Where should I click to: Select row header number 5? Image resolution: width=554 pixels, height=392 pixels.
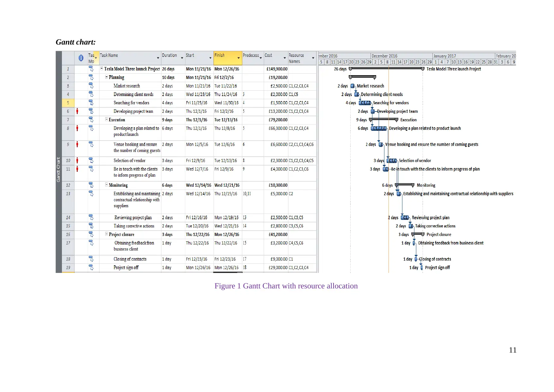(x=68, y=103)
